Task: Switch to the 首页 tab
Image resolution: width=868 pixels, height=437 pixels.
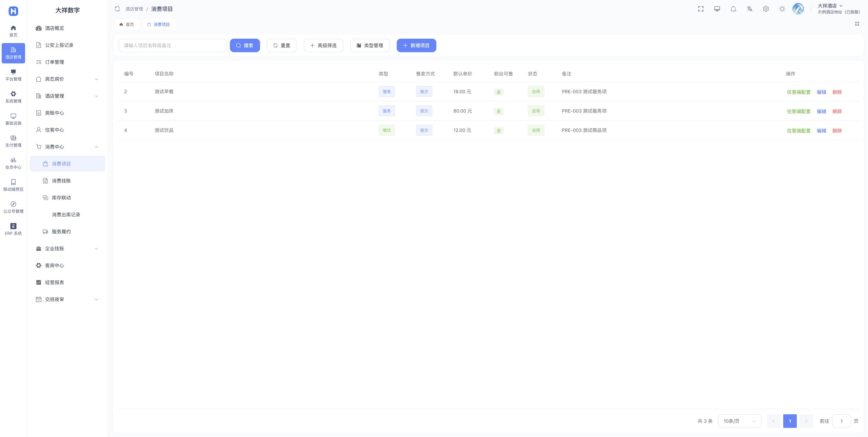Action: point(127,24)
